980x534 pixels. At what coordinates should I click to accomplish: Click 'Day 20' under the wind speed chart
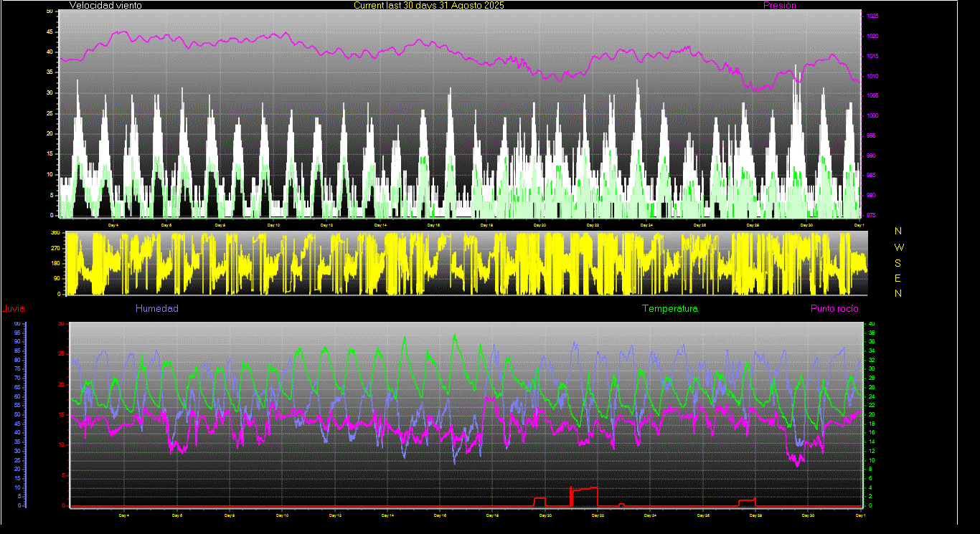[540, 225]
